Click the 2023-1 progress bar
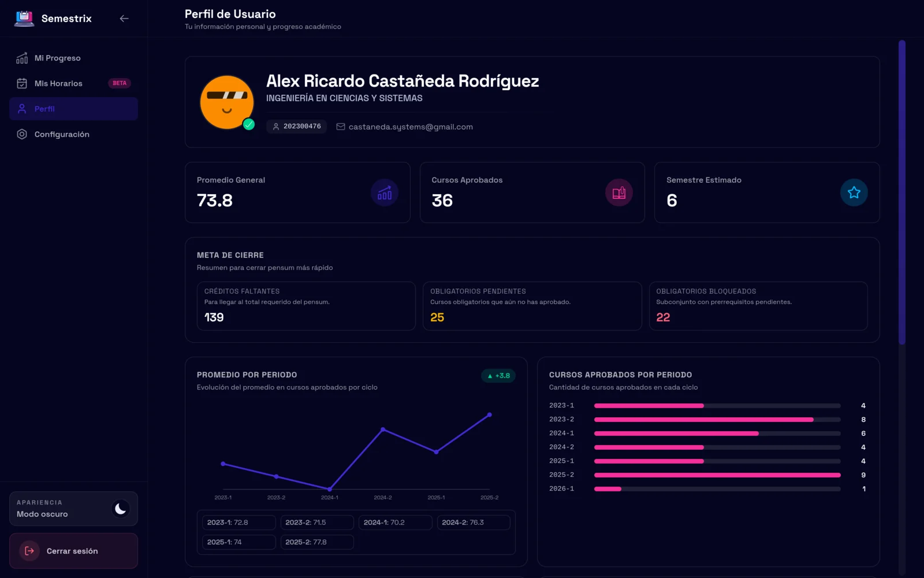This screenshot has width=924, height=578. coord(717,406)
